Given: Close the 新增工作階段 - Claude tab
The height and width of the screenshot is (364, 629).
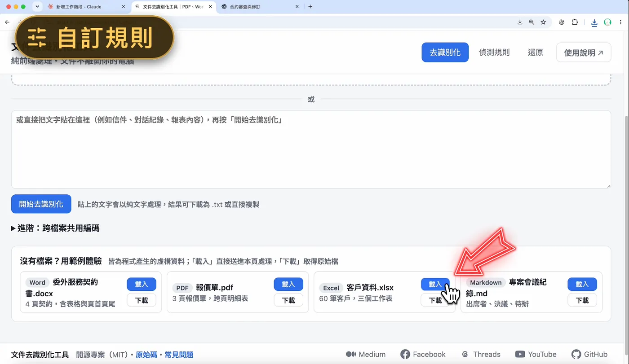Looking at the screenshot, I should [x=124, y=7].
